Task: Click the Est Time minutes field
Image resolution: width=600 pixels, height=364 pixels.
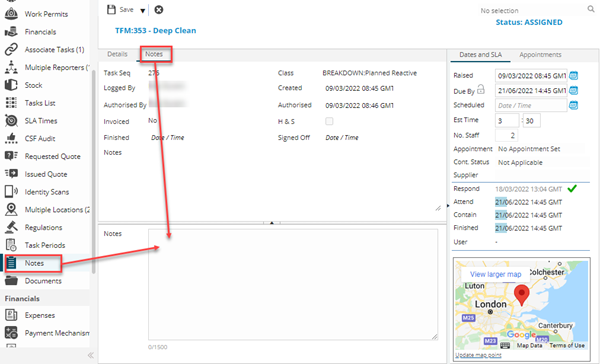Action: coord(532,121)
